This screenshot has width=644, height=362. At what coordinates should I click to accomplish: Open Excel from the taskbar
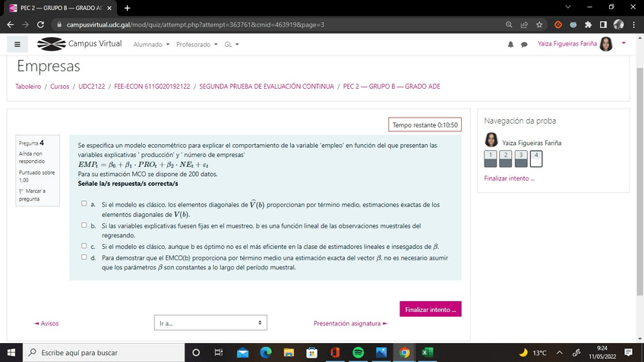click(427, 353)
